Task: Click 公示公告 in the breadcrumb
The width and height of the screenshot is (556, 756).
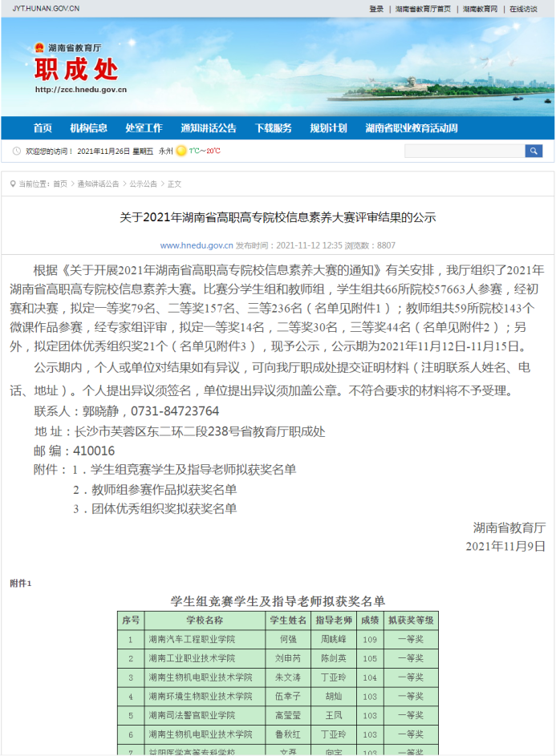Action: pyautogui.click(x=143, y=184)
